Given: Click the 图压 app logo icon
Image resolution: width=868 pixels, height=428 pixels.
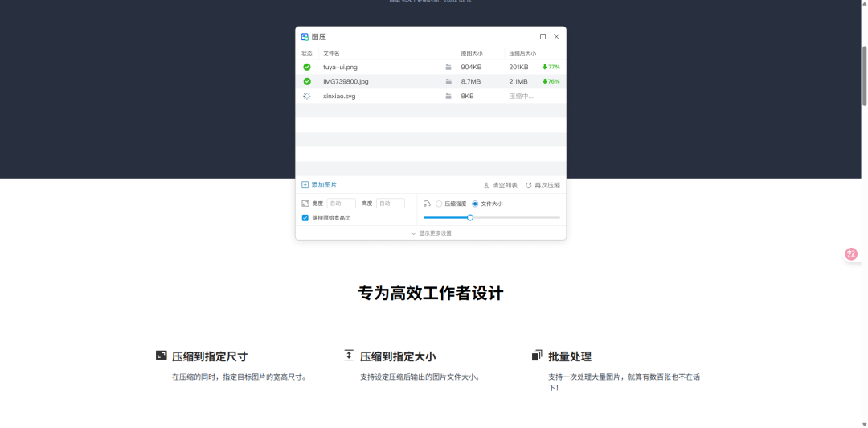Looking at the screenshot, I should [x=305, y=37].
